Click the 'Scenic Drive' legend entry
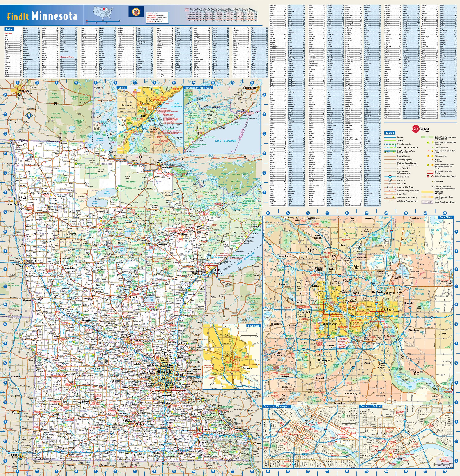460x476 pixels. point(402,194)
